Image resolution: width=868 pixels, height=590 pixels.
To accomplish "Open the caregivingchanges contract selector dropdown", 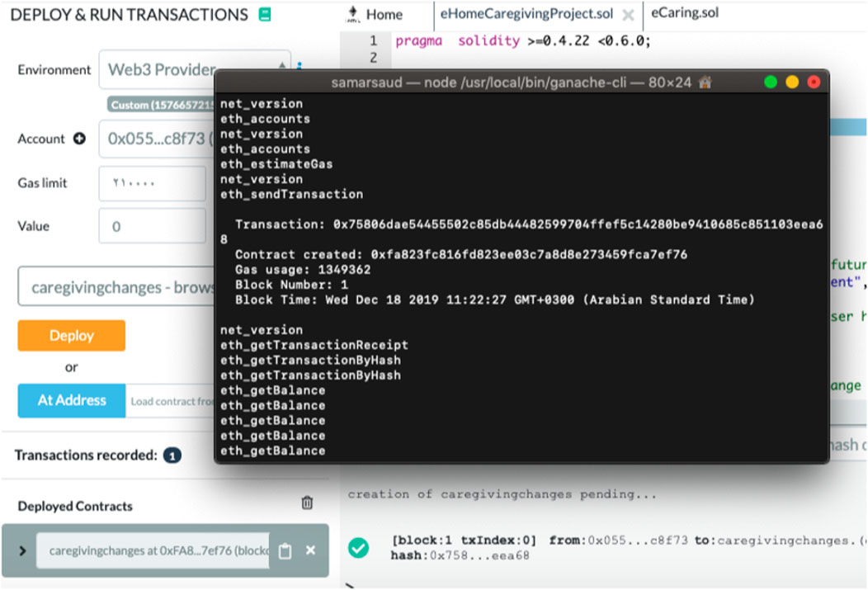I will 116,286.
